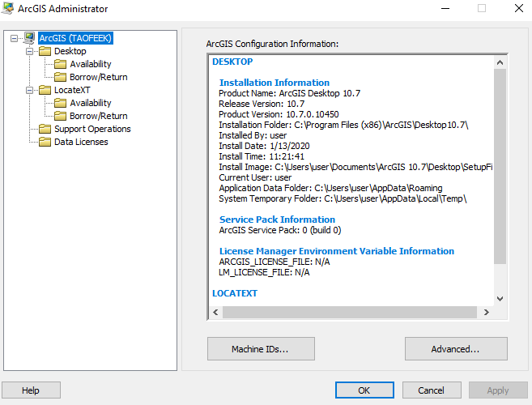Click the ArcGIS Service Pack: 0 (build 0) line
532x405 pixels.
tap(280, 230)
